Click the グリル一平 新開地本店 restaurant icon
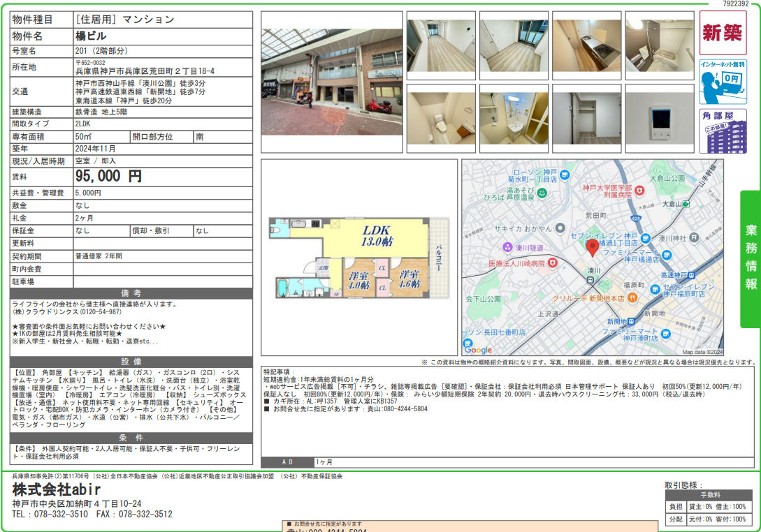 pyautogui.click(x=632, y=297)
